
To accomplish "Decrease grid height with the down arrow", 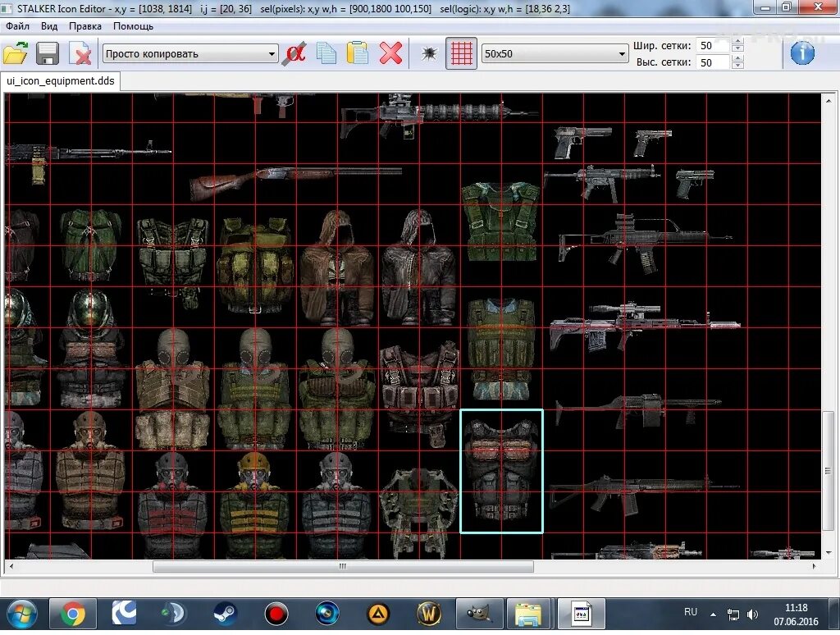I will pyautogui.click(x=737, y=66).
